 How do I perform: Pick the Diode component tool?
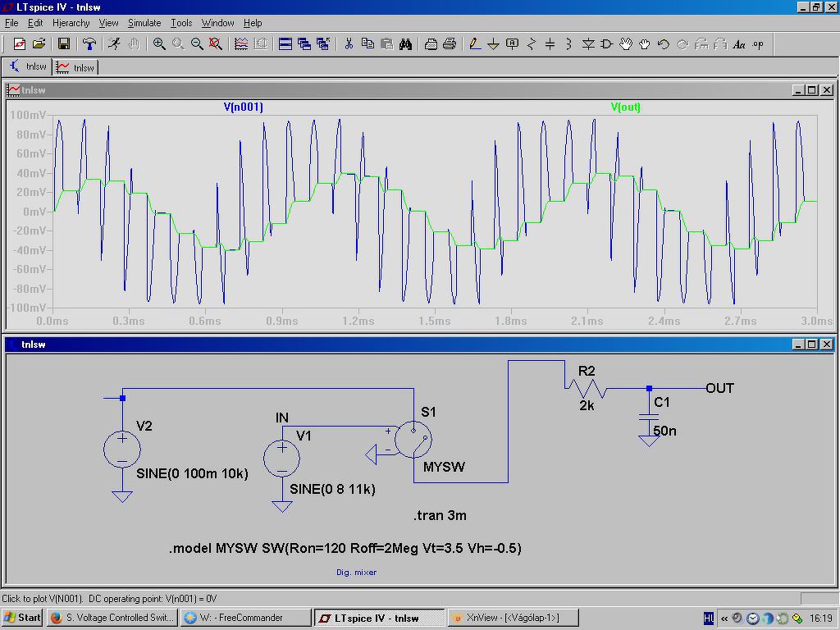(588, 44)
